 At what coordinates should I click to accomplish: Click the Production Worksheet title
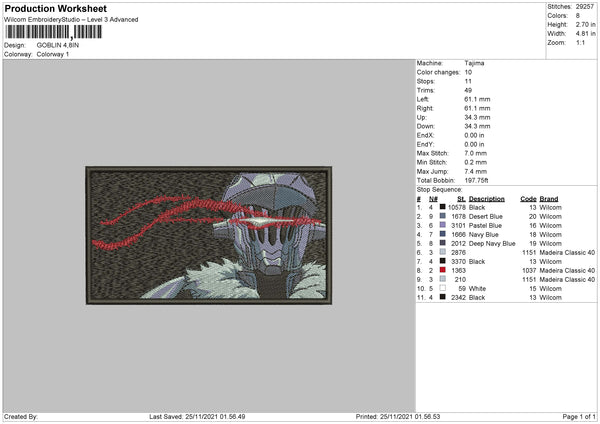(55, 8)
